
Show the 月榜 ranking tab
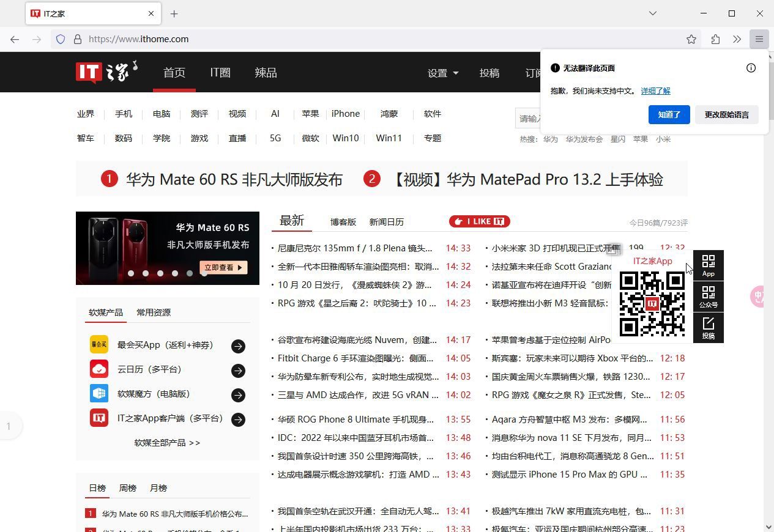[x=158, y=488]
